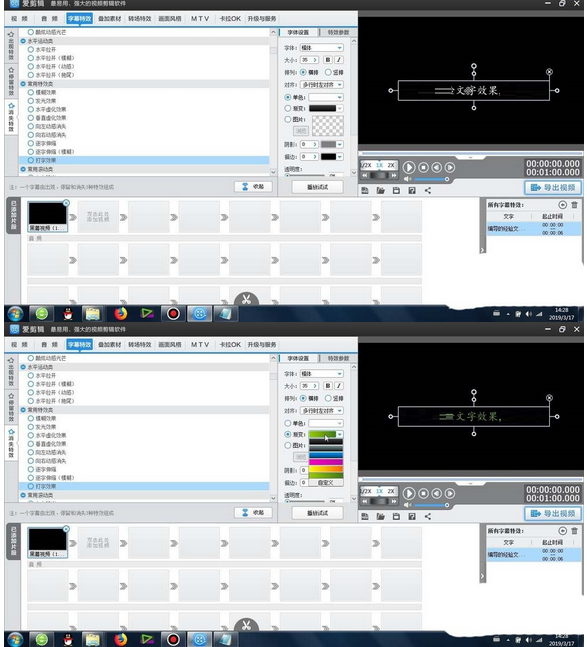This screenshot has width=587, height=647.
Task: Open the screen recorder icon on the upper taskbar
Action: pos(173,314)
